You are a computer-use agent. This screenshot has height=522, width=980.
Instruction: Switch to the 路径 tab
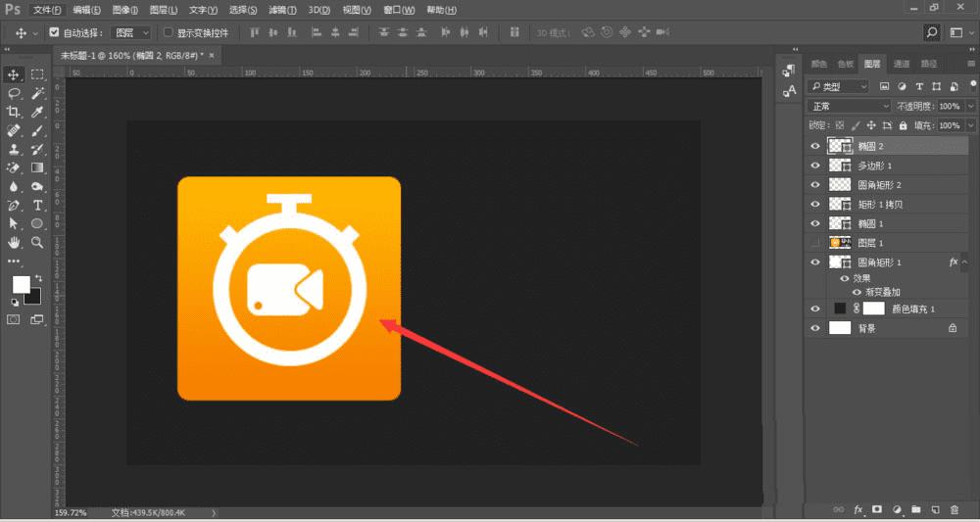point(929,64)
